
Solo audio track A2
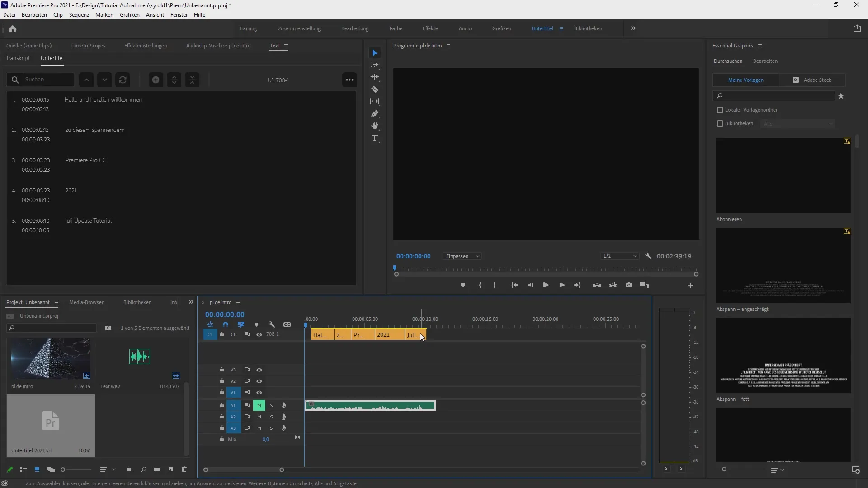271,417
